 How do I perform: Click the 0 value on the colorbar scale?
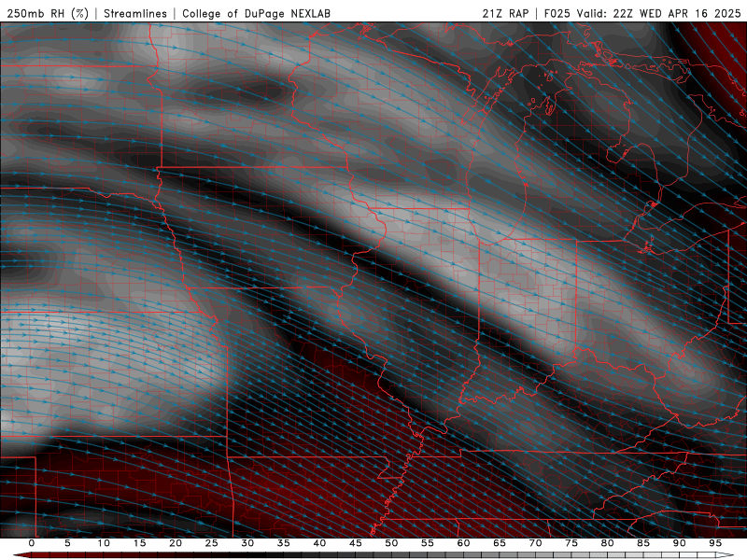tap(32, 543)
